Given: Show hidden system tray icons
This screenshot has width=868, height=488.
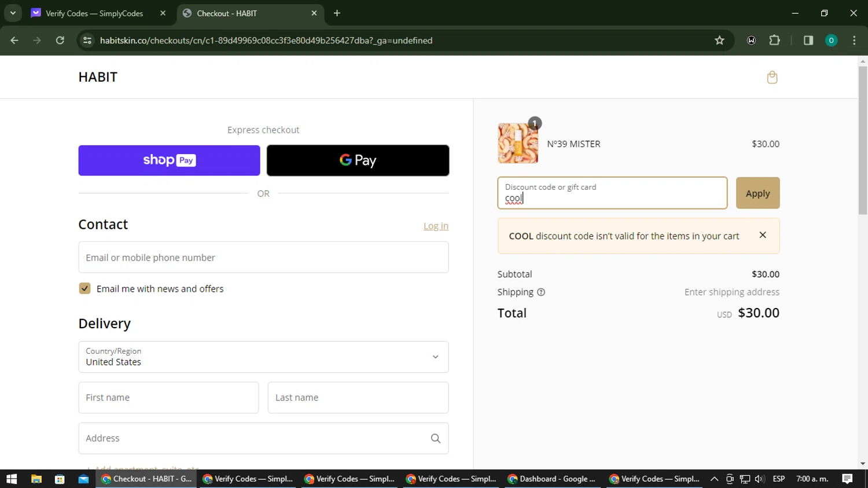Looking at the screenshot, I should coord(714,479).
